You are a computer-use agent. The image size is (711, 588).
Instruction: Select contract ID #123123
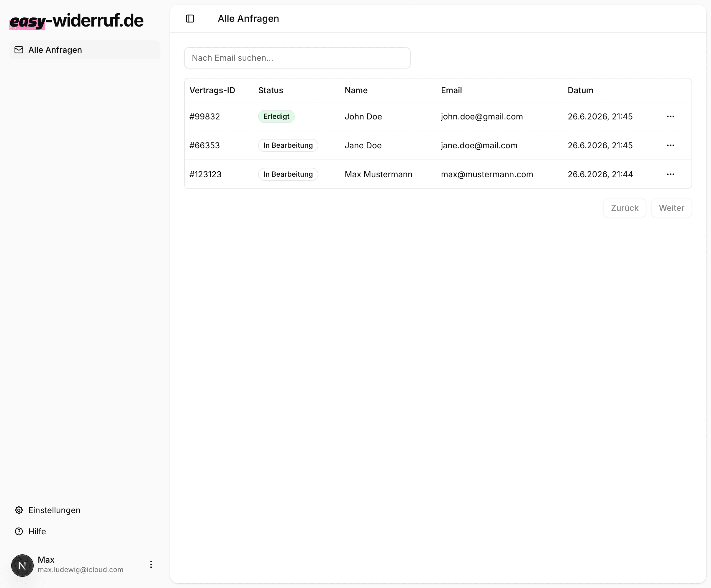(x=205, y=174)
